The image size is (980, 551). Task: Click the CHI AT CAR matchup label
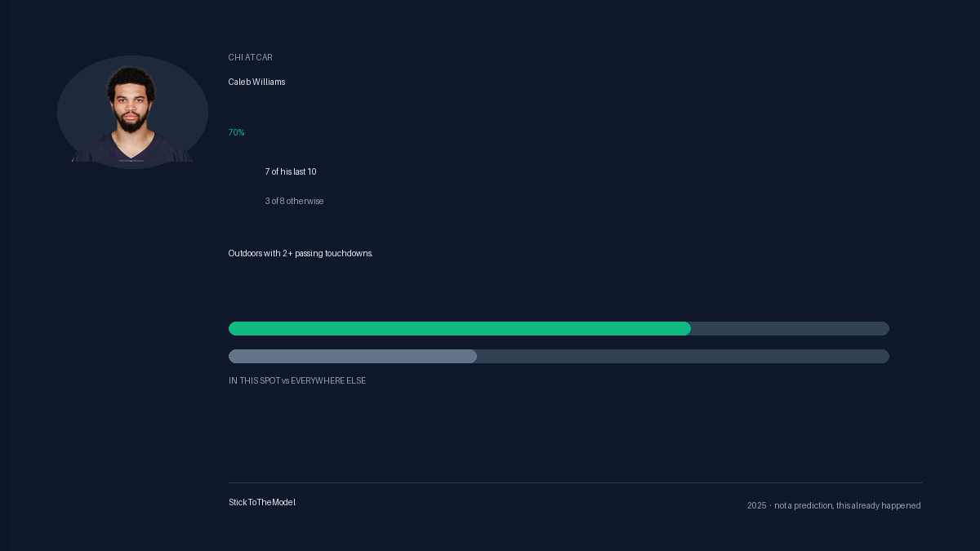pyautogui.click(x=251, y=58)
